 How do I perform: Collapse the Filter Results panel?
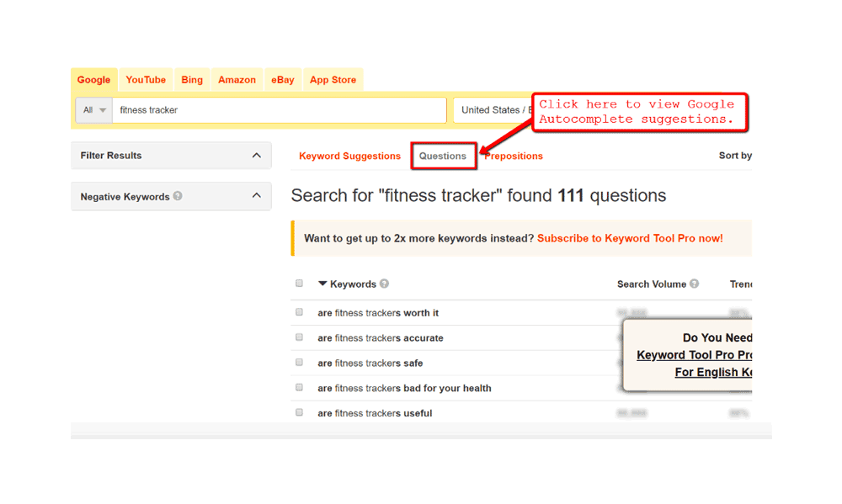(257, 156)
